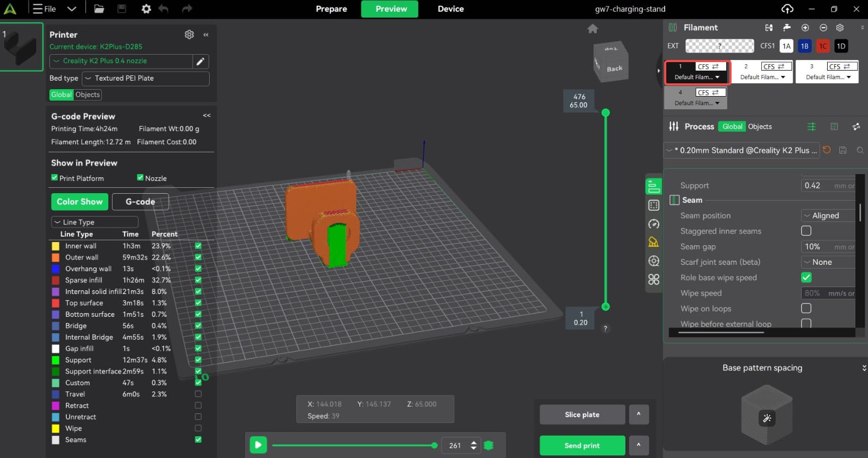Screen dimensions: 868x458
Task: Click the flush volumes faucet icon
Action: tap(787, 28)
